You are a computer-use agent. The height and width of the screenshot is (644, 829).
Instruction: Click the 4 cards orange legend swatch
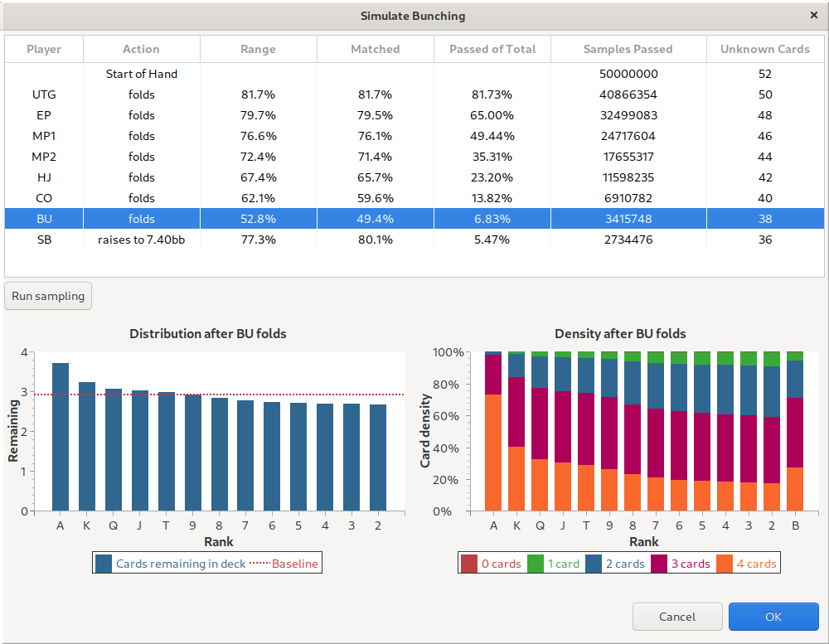point(725,564)
